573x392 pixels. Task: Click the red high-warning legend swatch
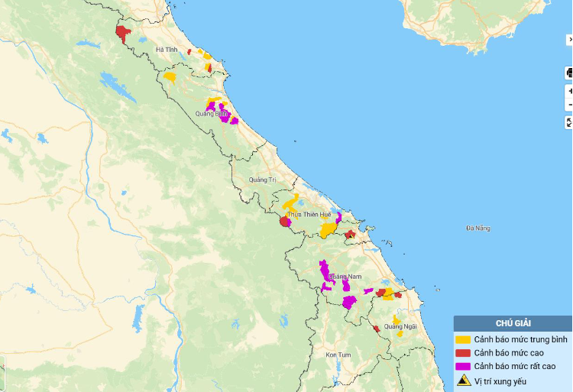click(x=463, y=353)
